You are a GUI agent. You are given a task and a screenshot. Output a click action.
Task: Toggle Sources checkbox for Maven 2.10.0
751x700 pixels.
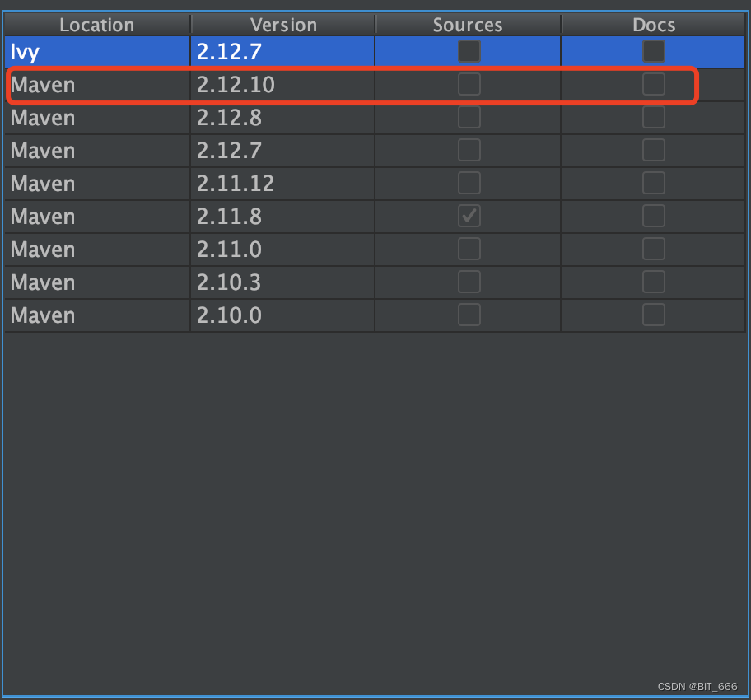(x=469, y=315)
